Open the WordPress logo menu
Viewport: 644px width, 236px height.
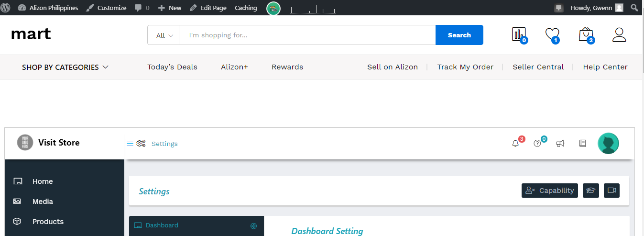(x=6, y=8)
